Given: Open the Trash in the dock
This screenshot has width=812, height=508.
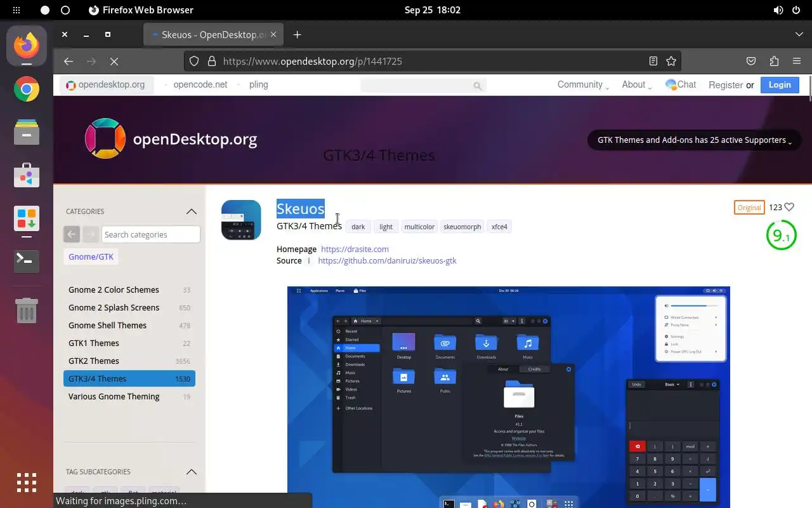Looking at the screenshot, I should (27, 311).
